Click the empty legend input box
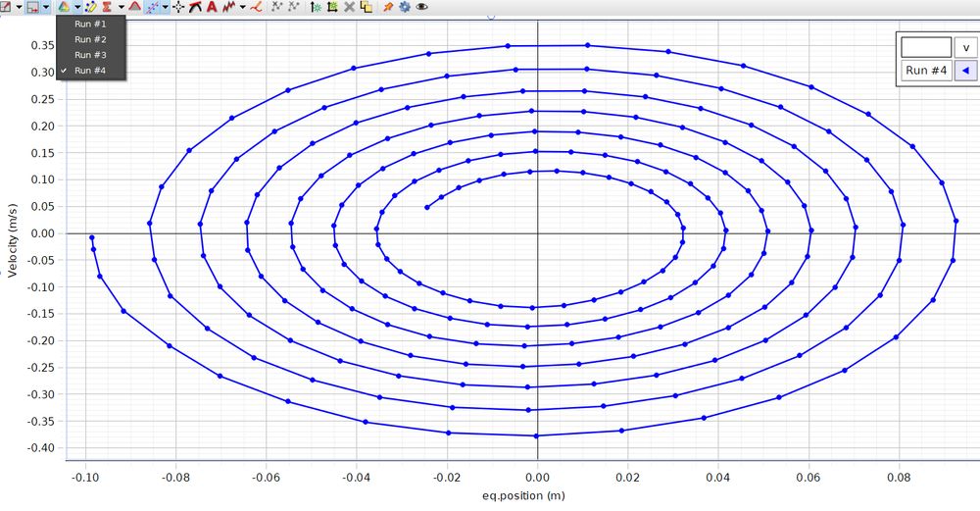The image size is (980, 511). click(x=926, y=47)
